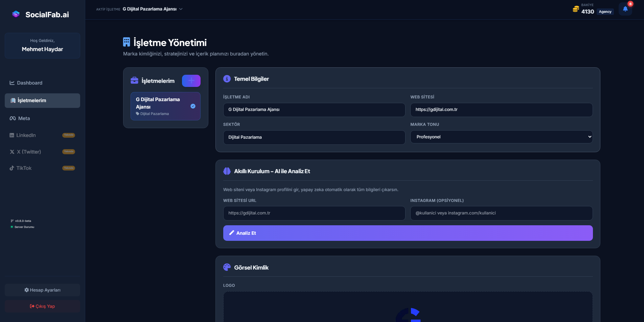Click the building icon beside İşletme Yönetimi
The width and height of the screenshot is (644, 322).
tap(127, 42)
